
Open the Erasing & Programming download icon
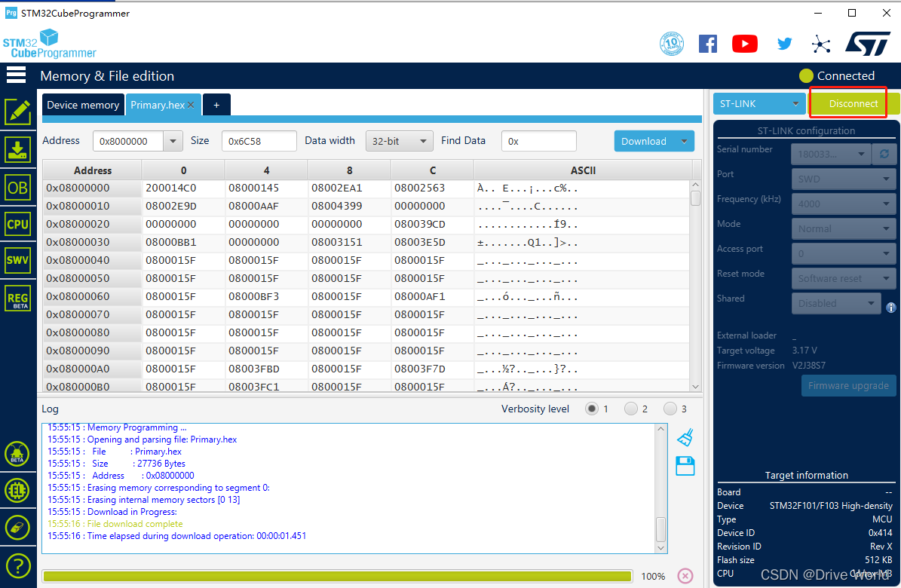(x=18, y=149)
